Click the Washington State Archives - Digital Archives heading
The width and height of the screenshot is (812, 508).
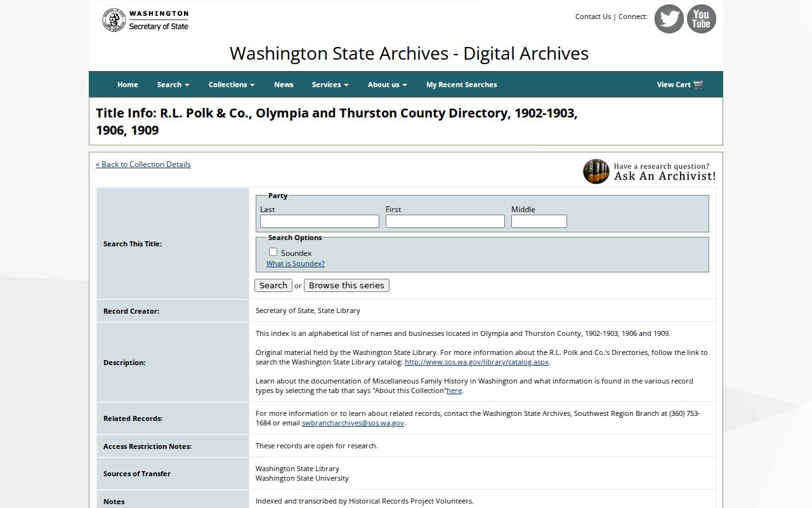click(409, 53)
